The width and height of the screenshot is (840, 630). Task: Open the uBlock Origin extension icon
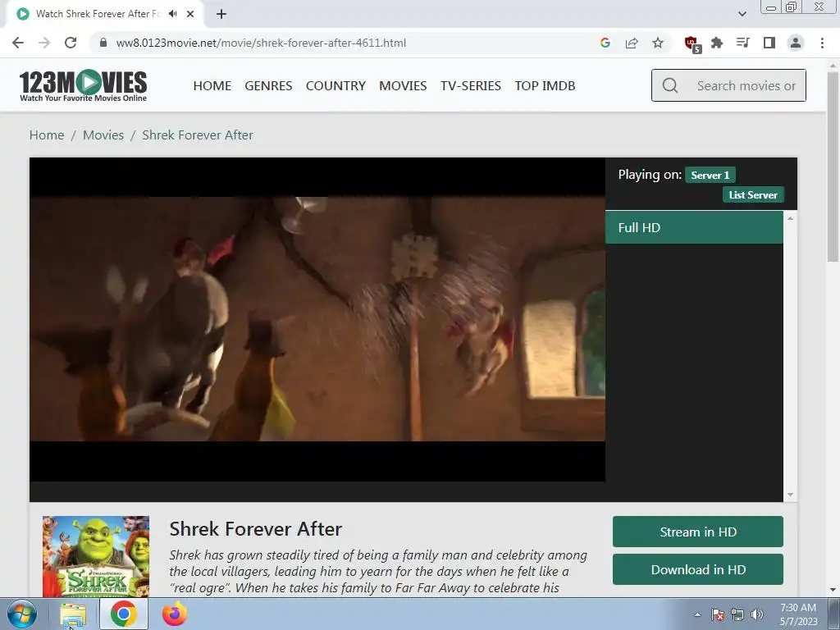click(692, 44)
